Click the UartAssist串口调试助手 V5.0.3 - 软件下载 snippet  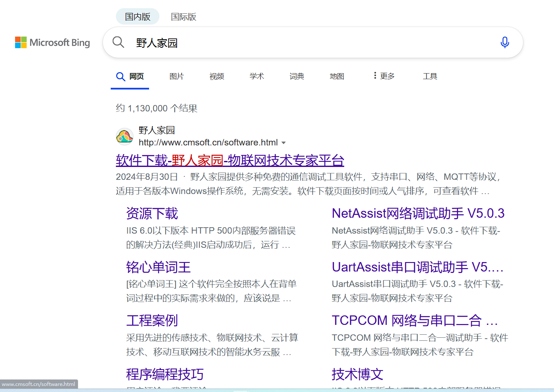pos(417,291)
